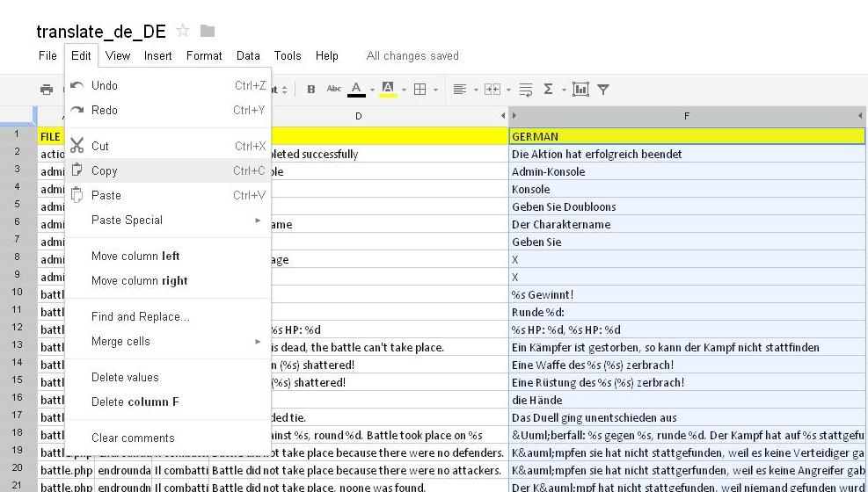This screenshot has width=868, height=492.
Task: Expand the merge cells toolbar dropdown
Action: [x=494, y=89]
